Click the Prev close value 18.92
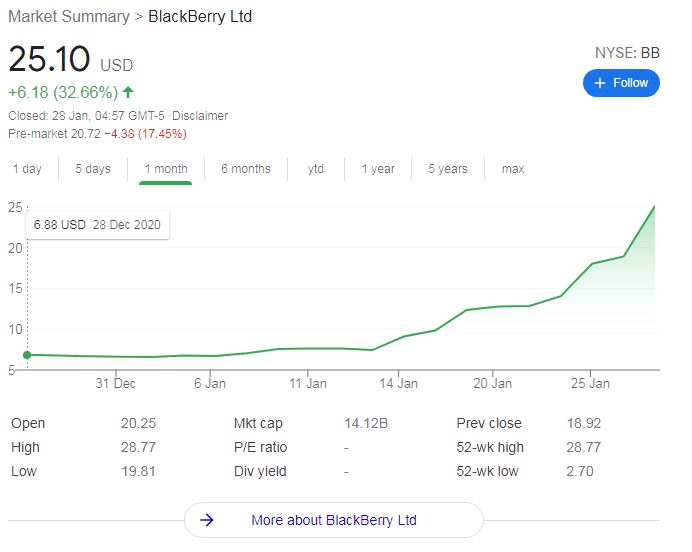 [584, 423]
